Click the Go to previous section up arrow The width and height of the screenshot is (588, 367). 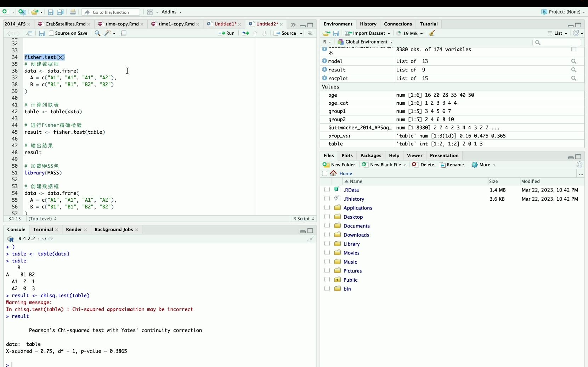pyautogui.click(x=255, y=33)
